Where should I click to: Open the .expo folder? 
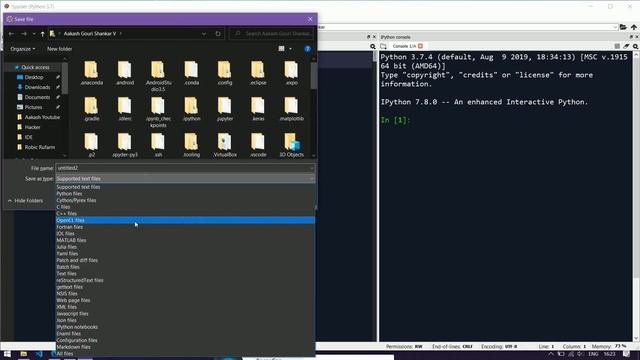(x=291, y=73)
